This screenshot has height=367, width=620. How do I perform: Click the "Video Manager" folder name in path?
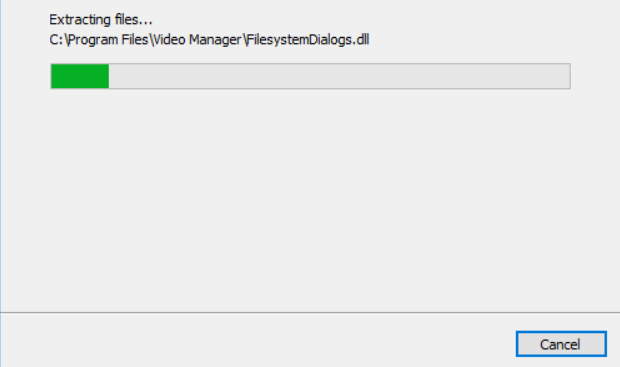197,40
